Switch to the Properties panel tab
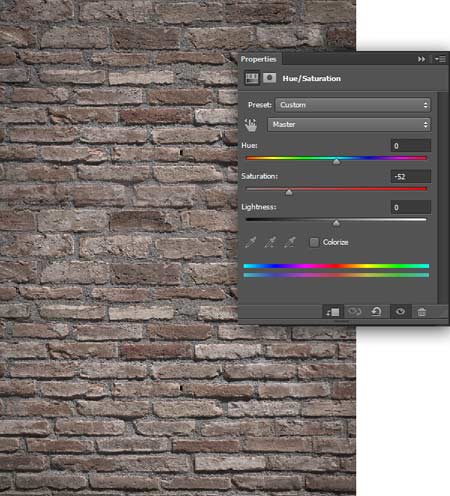This screenshot has height=496, width=450. (259, 59)
